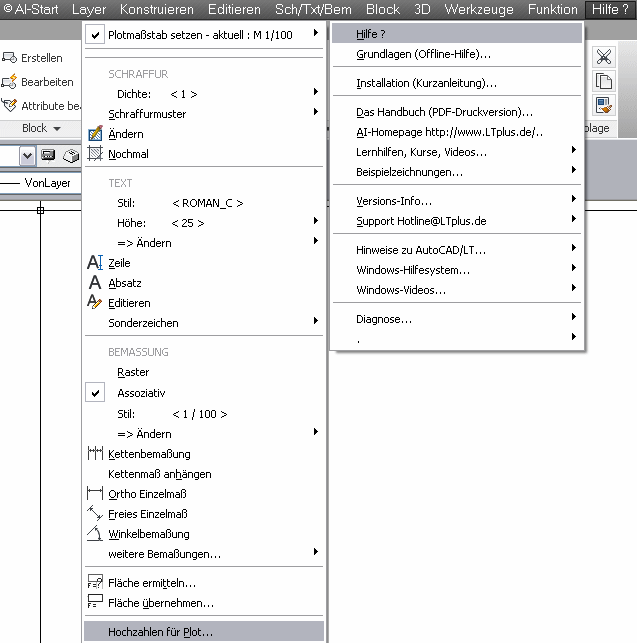
Task: Select Windows-Videos entry
Action: click(457, 290)
